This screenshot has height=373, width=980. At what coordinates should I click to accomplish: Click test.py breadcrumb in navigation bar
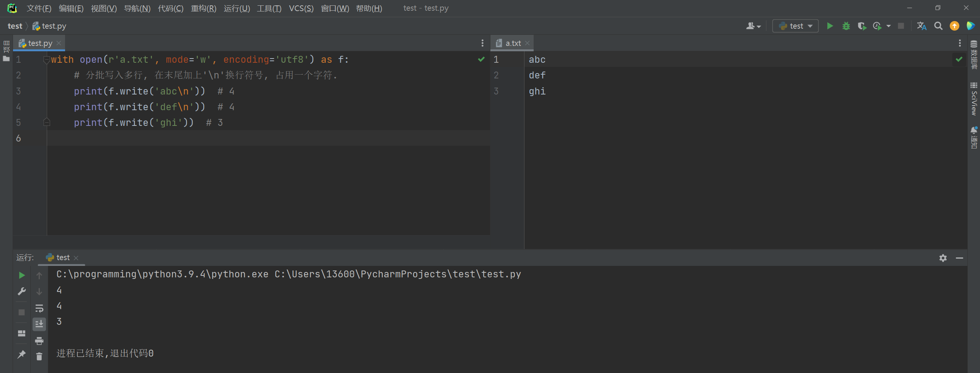[49, 26]
